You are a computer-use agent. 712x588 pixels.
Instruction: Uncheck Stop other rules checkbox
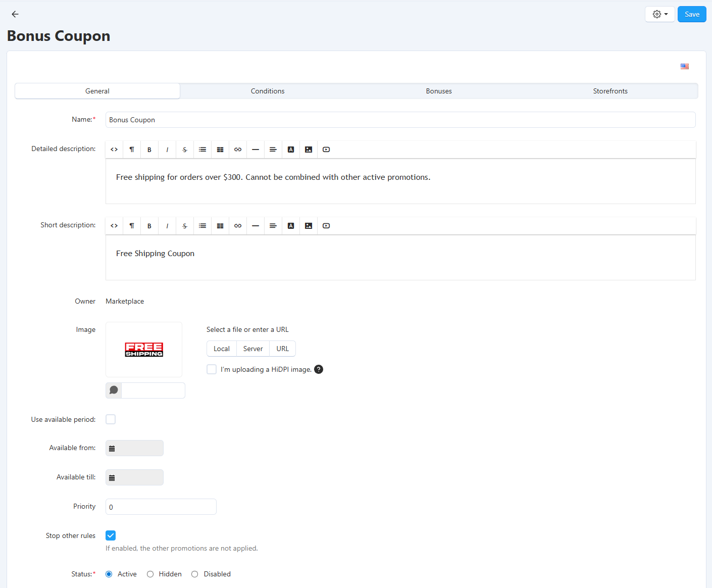coord(111,535)
